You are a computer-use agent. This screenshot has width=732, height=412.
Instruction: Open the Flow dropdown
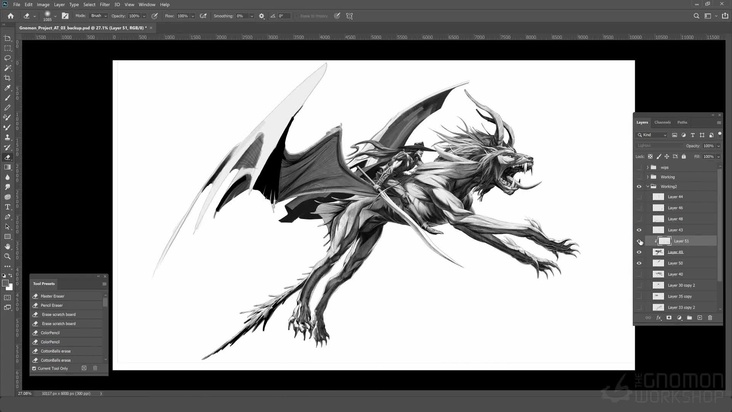(x=192, y=16)
